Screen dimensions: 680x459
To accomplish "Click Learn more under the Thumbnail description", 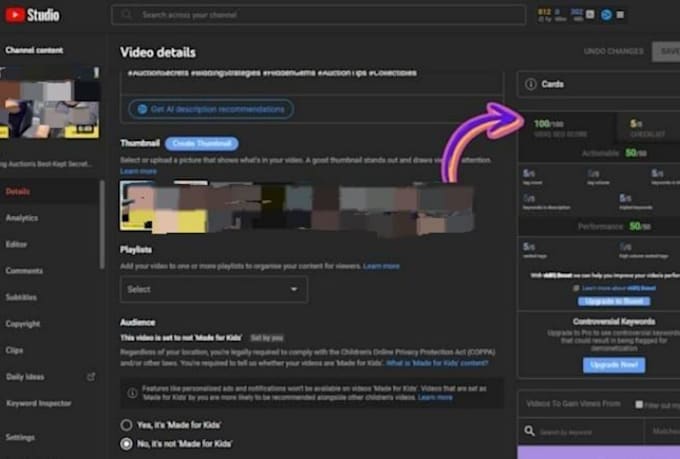I will [138, 171].
